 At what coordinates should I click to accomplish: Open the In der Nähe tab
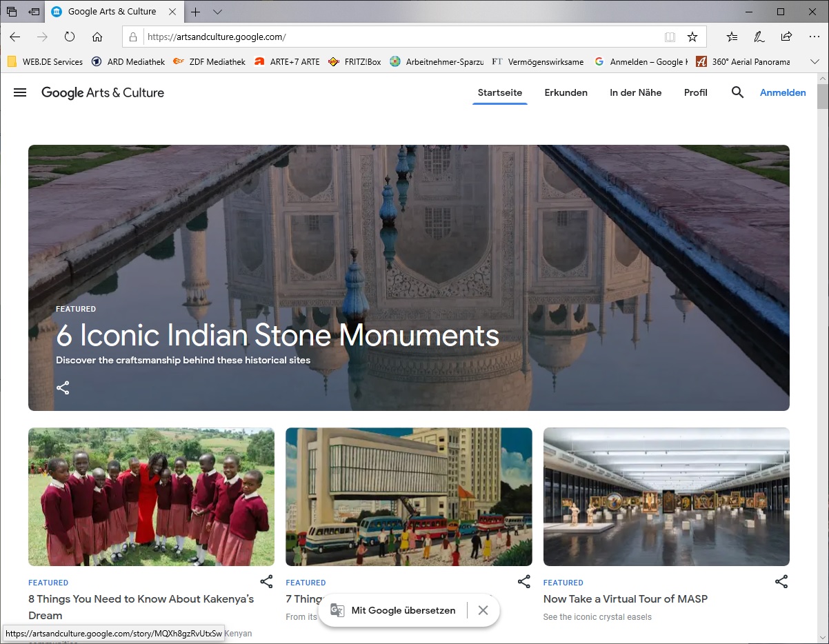635,92
